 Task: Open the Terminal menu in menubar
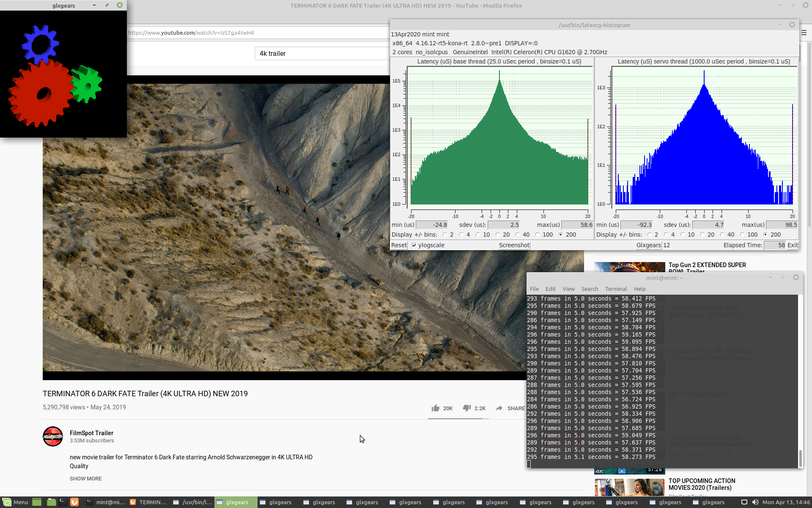click(616, 289)
